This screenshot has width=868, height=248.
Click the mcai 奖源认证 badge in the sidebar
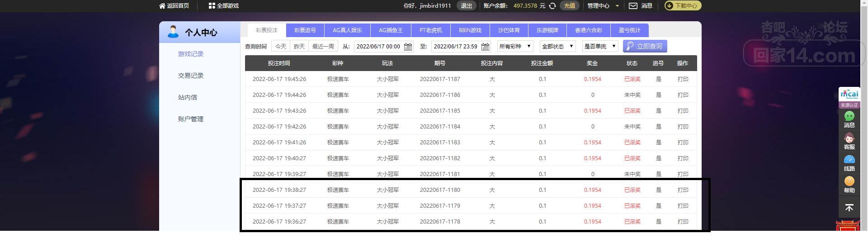849,97
